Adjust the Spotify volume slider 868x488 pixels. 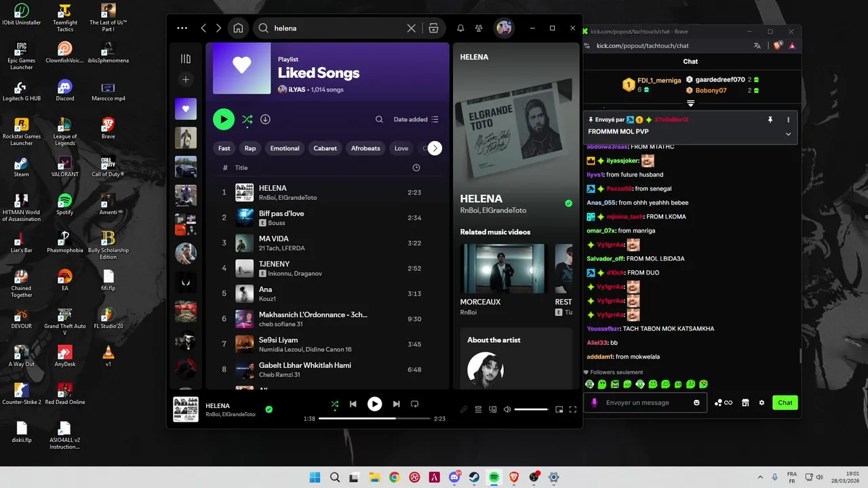coord(531,409)
